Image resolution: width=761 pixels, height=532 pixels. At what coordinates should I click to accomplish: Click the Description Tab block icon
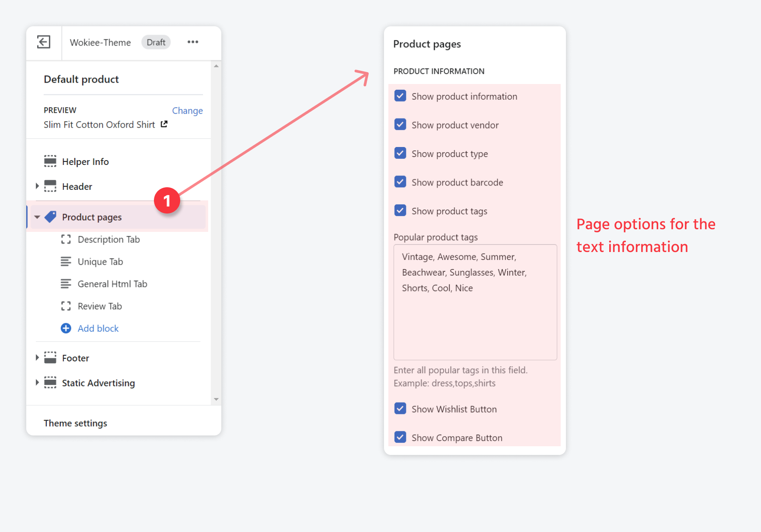tap(66, 239)
